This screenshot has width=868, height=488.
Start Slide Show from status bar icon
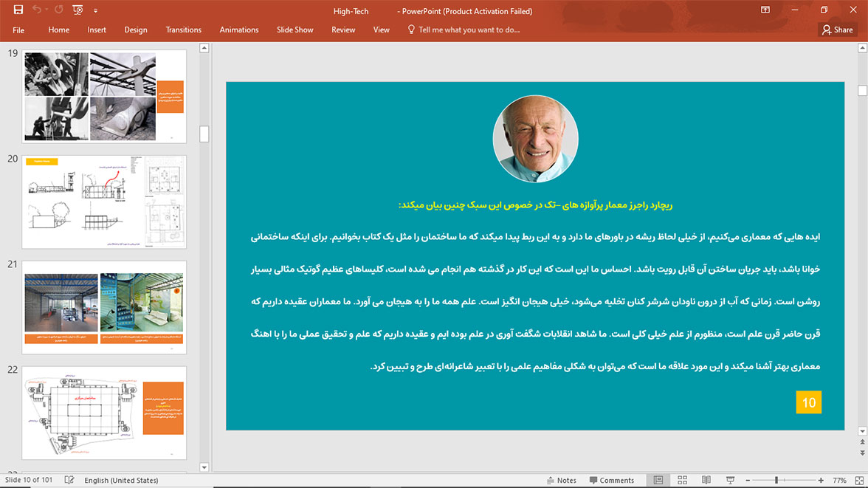tap(730, 480)
